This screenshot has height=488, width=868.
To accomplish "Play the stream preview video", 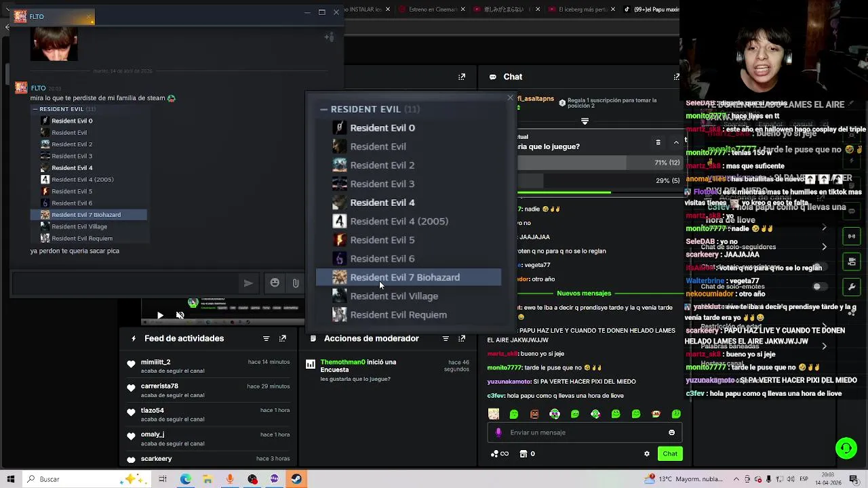I will 160,315.
